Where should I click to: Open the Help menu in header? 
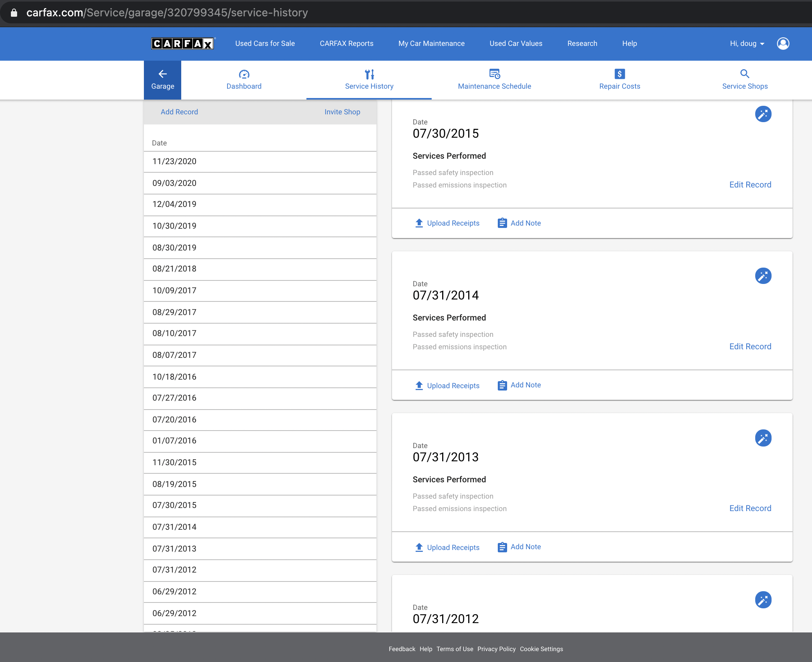pyautogui.click(x=629, y=44)
